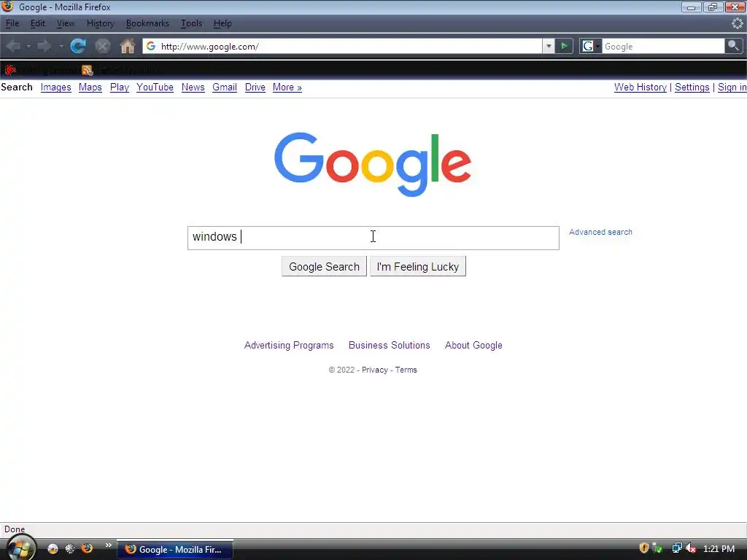This screenshot has width=747, height=560.
Task: Click the Sign in link
Action: (x=732, y=87)
